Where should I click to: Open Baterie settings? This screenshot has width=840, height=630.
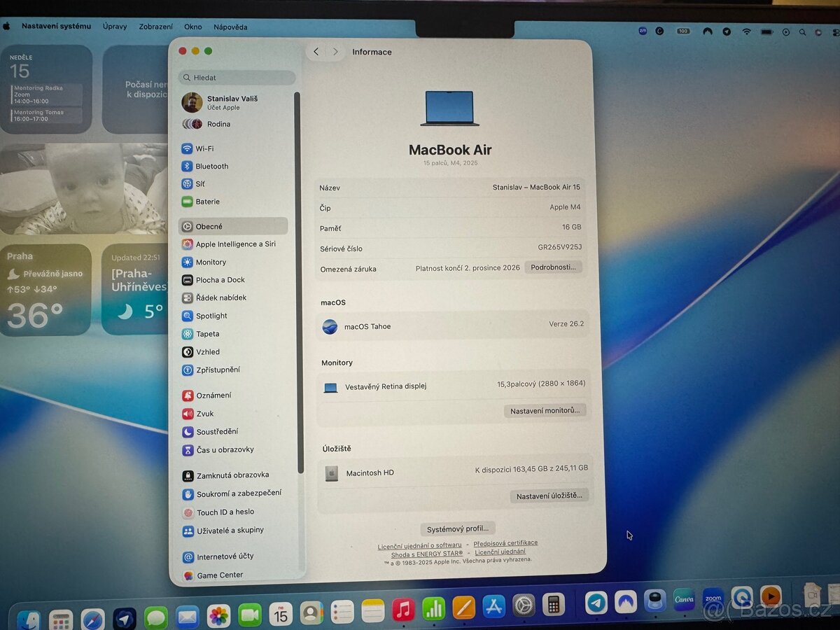pyautogui.click(x=208, y=202)
